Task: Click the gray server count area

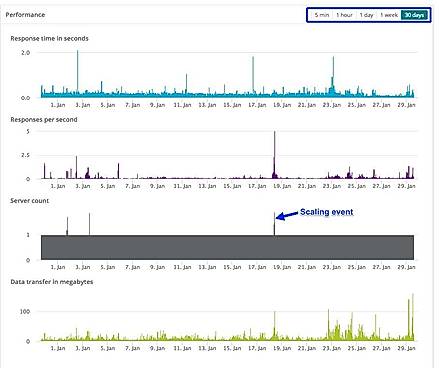Action: pyautogui.click(x=227, y=247)
